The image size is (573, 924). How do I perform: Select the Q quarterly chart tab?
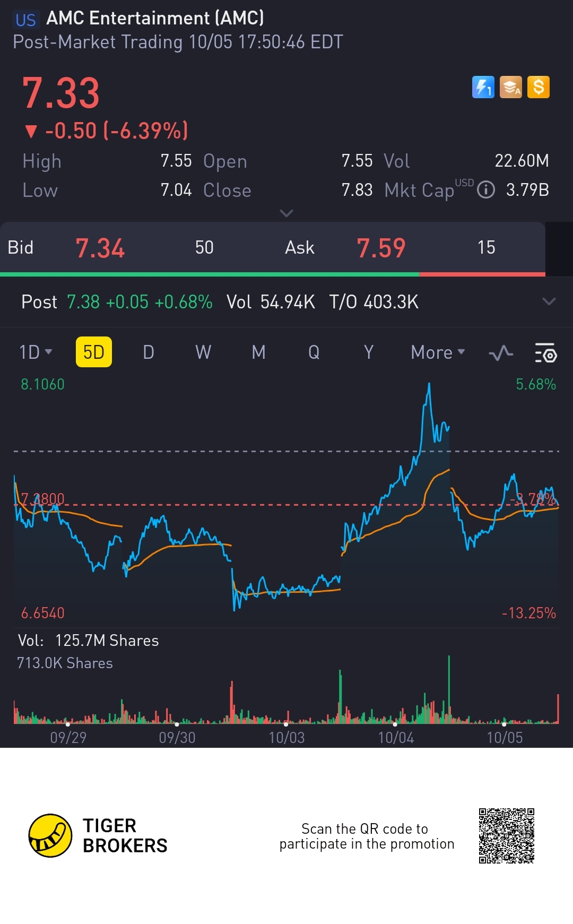(x=314, y=352)
